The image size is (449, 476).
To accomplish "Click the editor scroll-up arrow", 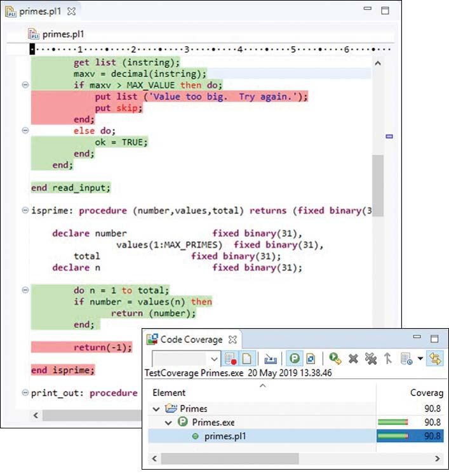I will coord(378,63).
